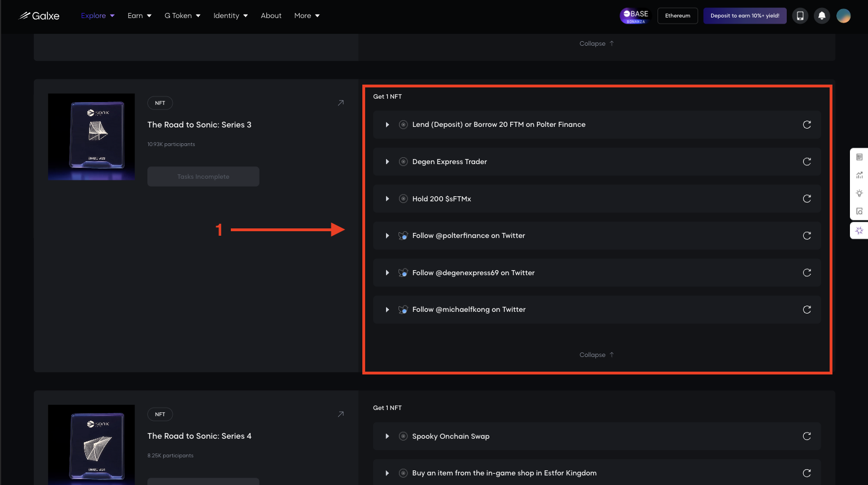Viewport: 868px width, 485px height.
Task: Click the Twitter icon on the @michaelfkong task
Action: [x=403, y=309]
